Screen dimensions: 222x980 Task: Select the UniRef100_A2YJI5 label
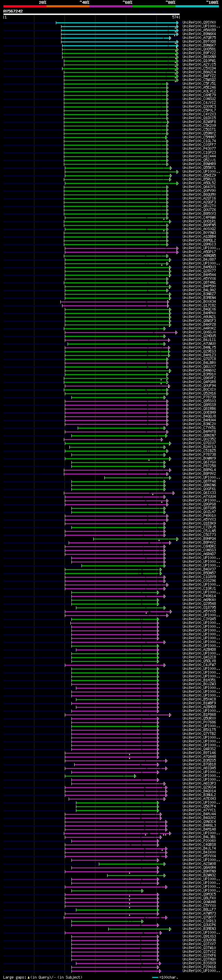point(199,64)
